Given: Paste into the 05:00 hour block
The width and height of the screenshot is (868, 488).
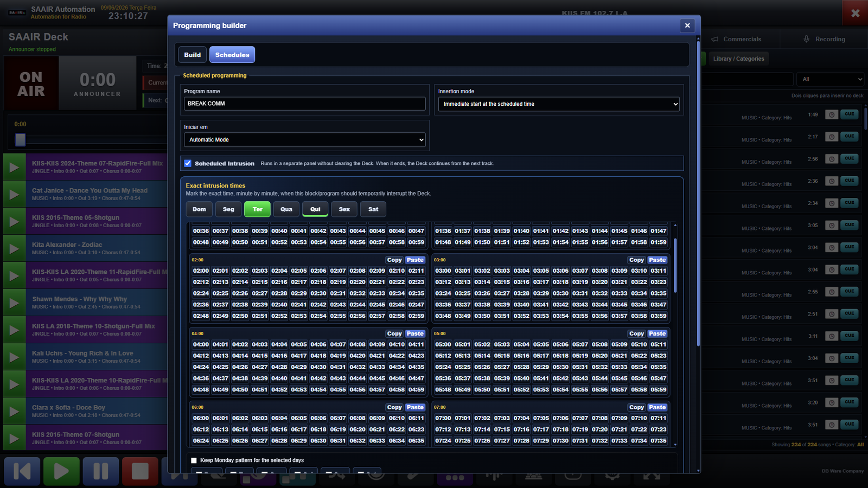Looking at the screenshot, I should [x=657, y=334].
